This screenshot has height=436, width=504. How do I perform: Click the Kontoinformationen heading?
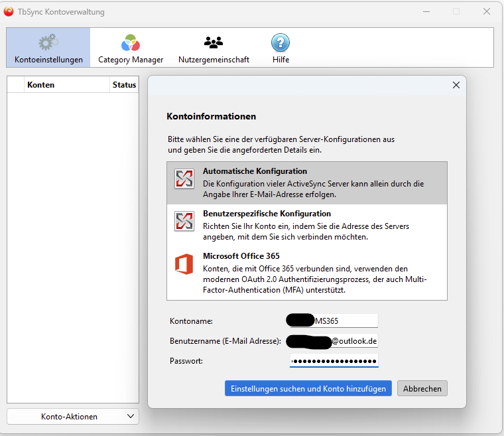[x=211, y=116]
